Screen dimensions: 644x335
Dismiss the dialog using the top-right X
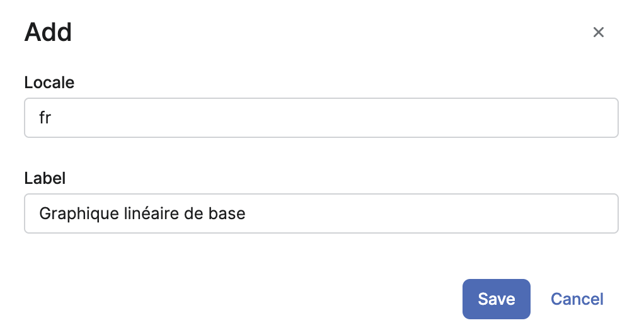[x=599, y=32]
